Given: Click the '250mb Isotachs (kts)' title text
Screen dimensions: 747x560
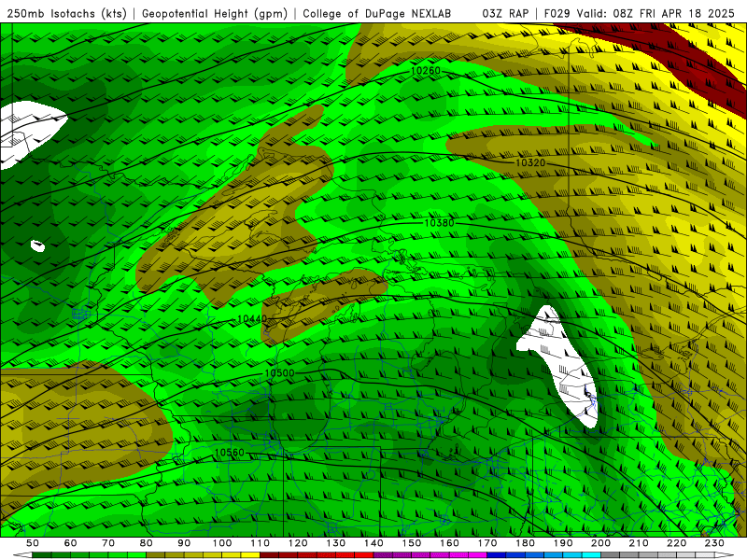Looking at the screenshot, I should [x=66, y=13].
